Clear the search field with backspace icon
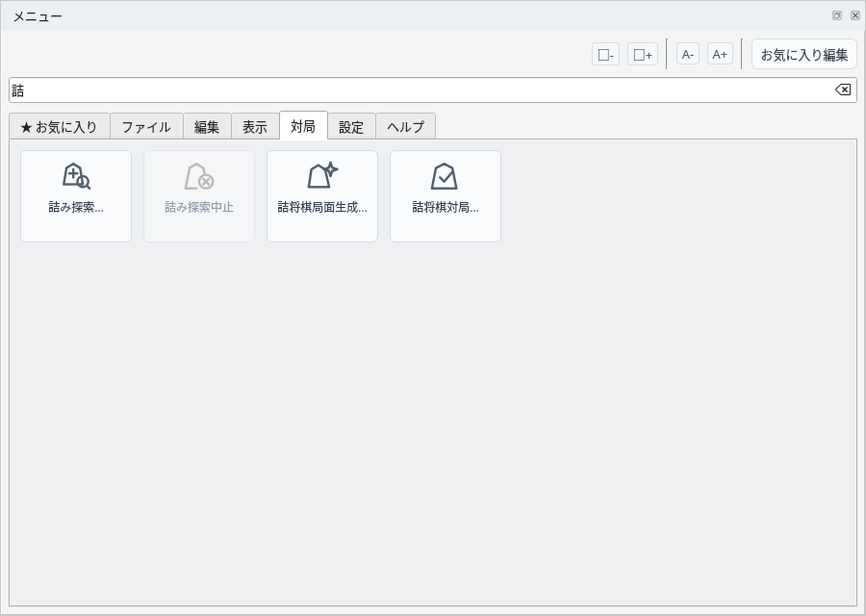Viewport: 866px width, 616px height. pos(843,90)
